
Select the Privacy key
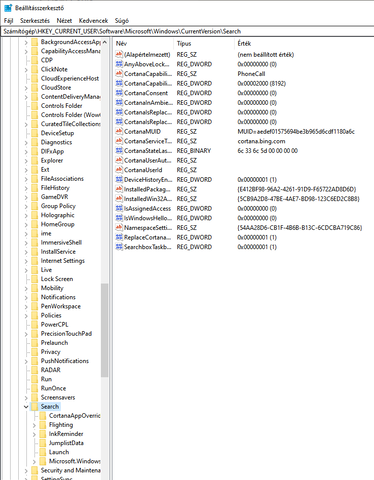tap(50, 352)
